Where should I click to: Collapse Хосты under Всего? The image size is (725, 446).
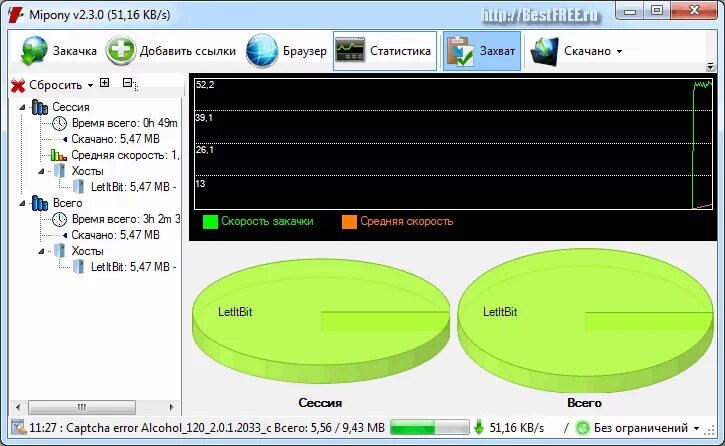[x=41, y=251]
